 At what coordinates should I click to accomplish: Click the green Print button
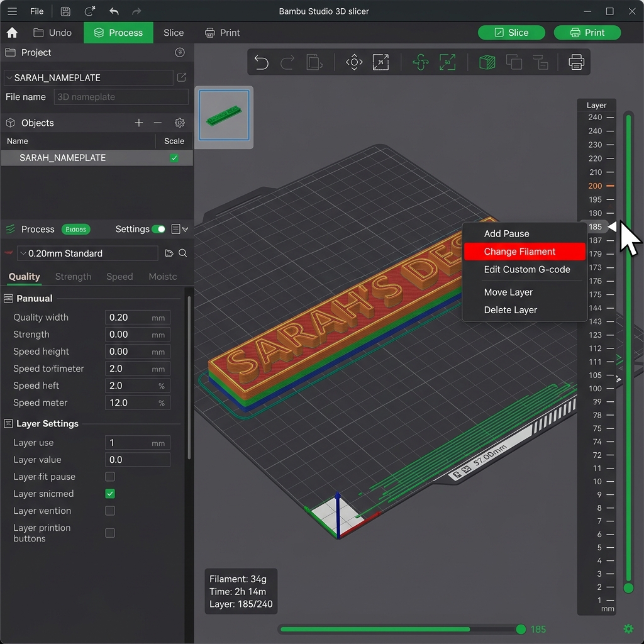587,33
